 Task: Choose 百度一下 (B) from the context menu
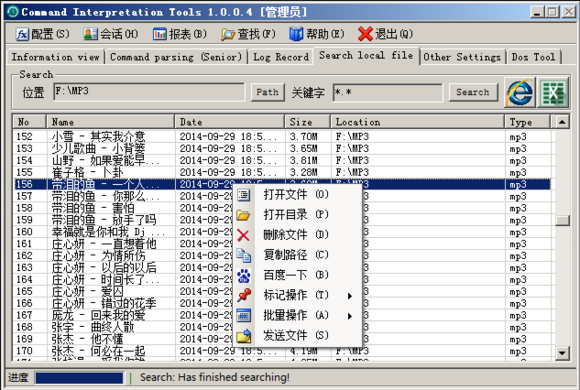(x=297, y=275)
